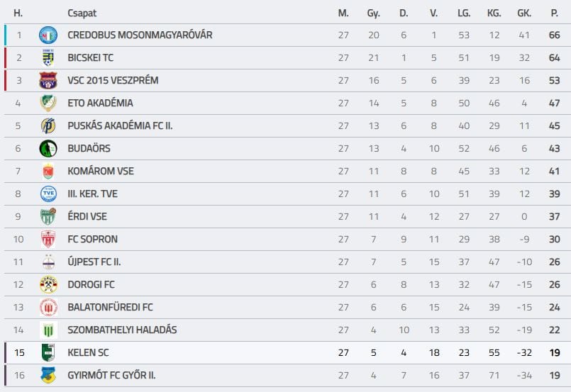Click the FC Sopron team name
Image resolution: width=571 pixels, height=392 pixels.
(x=92, y=239)
